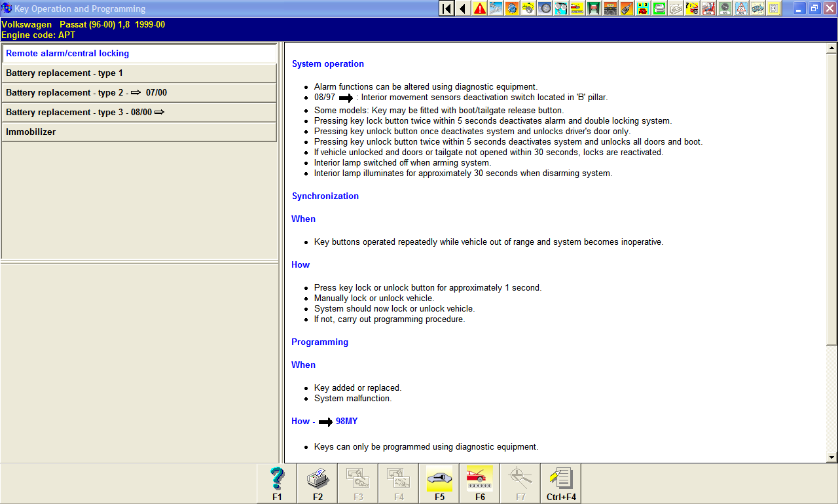The height and width of the screenshot is (504, 838).
Task: Click the greyed F4 illustration button
Action: [x=399, y=484]
